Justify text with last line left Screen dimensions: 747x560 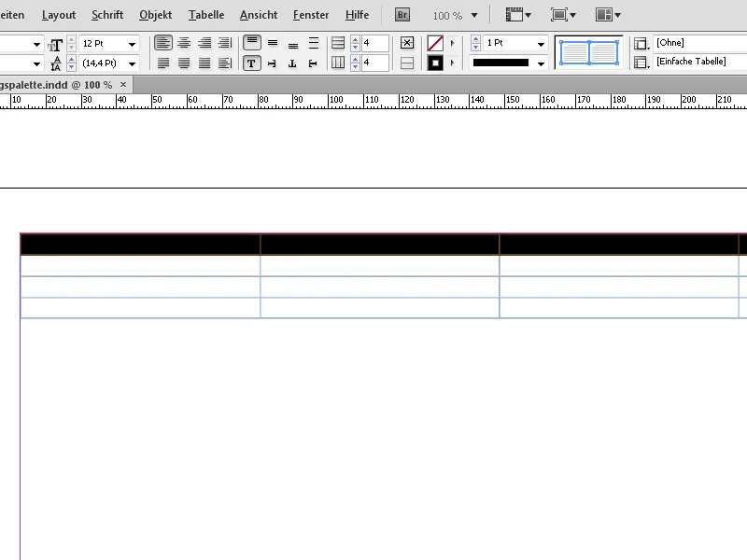point(162,63)
